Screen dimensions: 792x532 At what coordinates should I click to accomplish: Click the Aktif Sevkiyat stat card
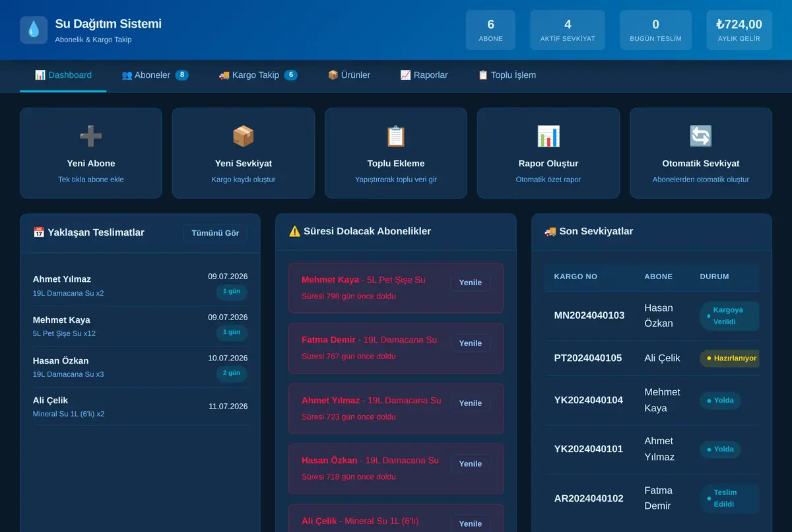click(568, 30)
